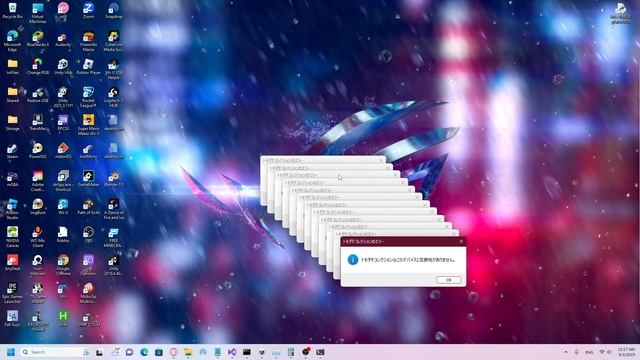
Task: Select the Audacity desktop shortcut
Action: (63, 39)
